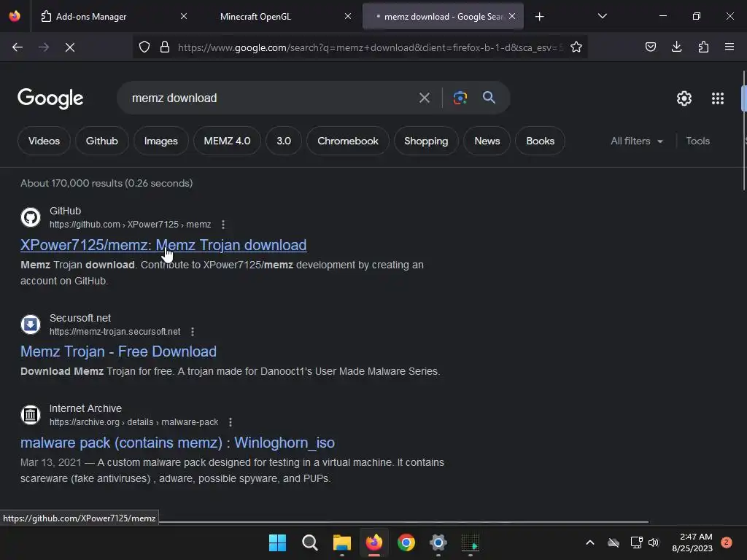Screen dimensions: 747x560
Task: Open malware pack Winloghorn_iso link
Action: coord(177,443)
